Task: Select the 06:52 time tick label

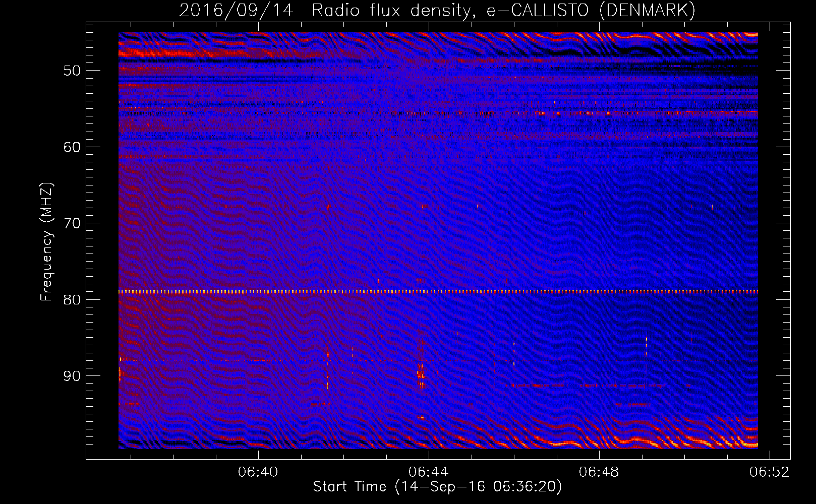Action: point(770,472)
